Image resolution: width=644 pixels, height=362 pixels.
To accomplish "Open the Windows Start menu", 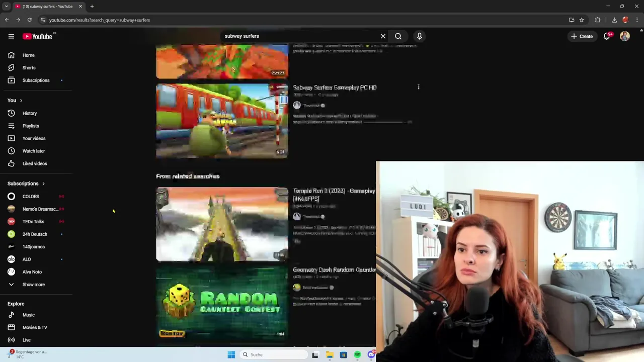I will point(231,354).
